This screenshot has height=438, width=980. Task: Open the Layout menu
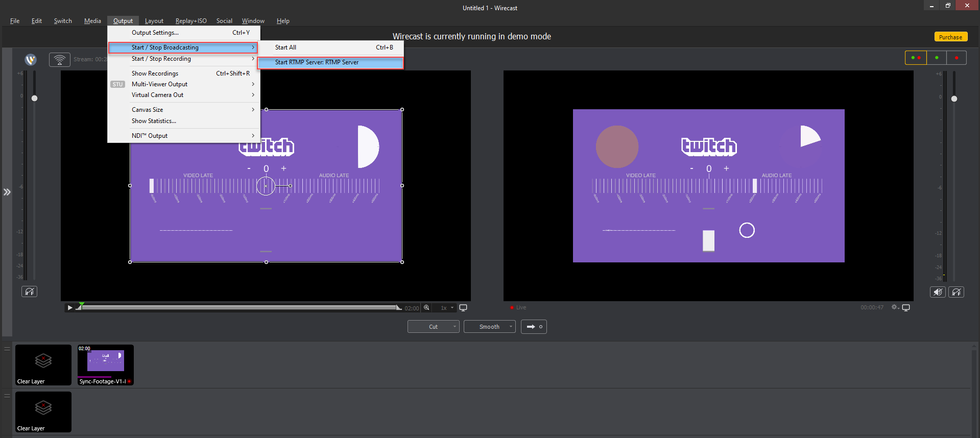coord(154,21)
